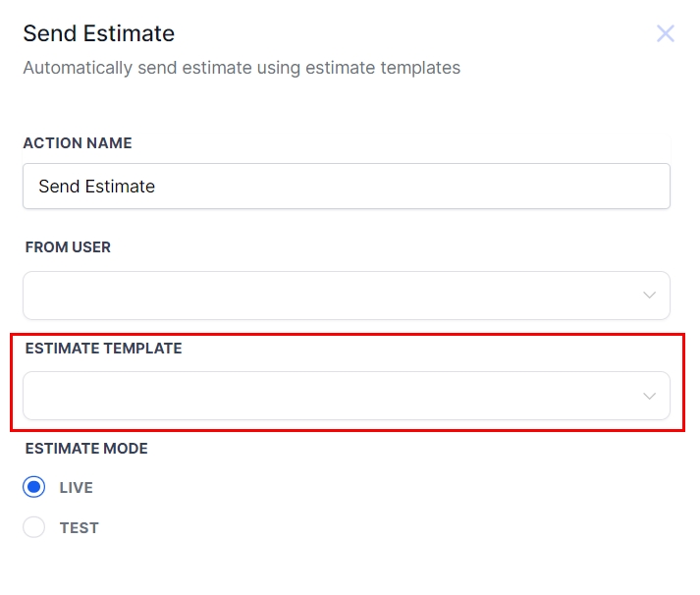Select the TEST radio button circle

click(34, 527)
